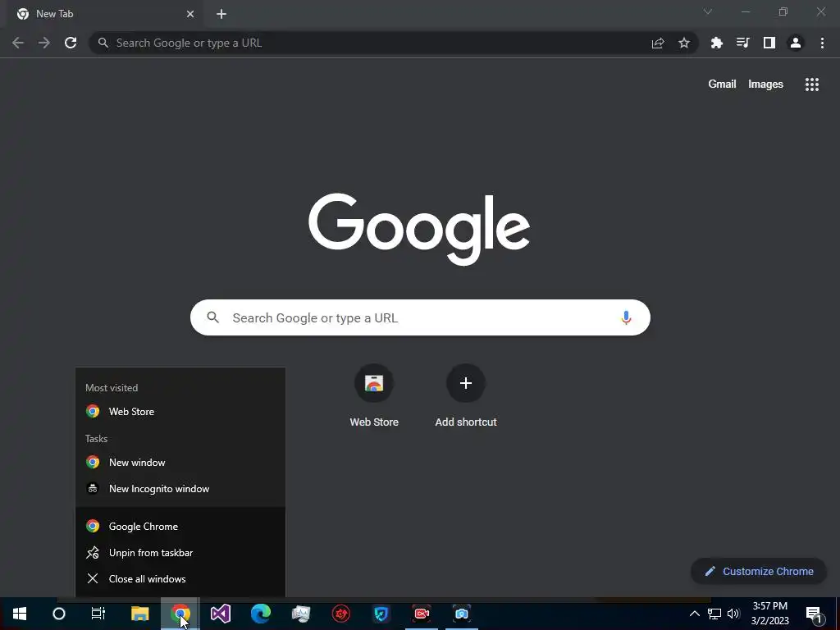Open File Explorer from the taskbar
840x630 pixels.
[x=139, y=614]
